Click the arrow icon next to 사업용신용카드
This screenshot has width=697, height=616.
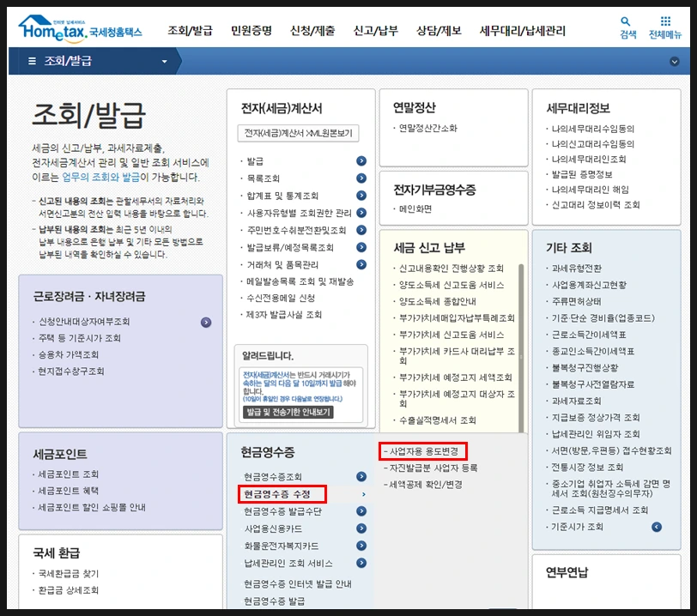[x=361, y=528]
